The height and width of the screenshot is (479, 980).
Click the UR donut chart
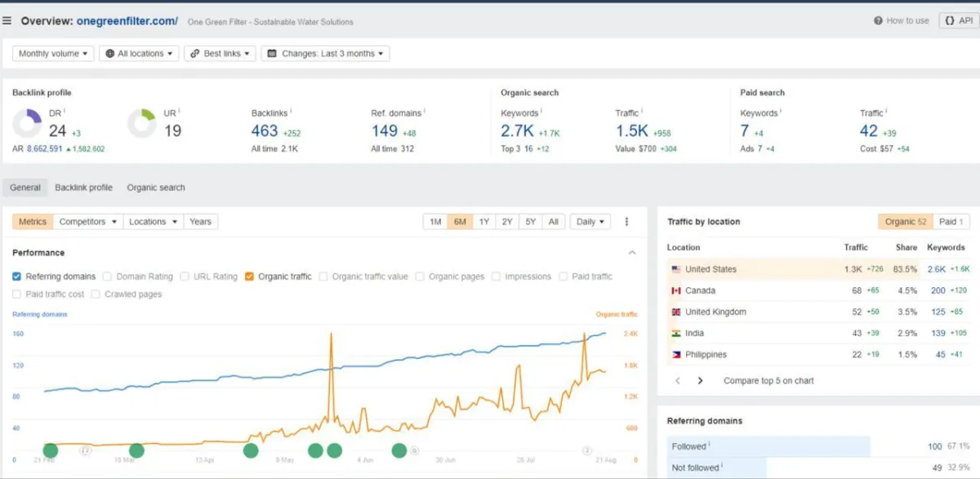tap(141, 123)
